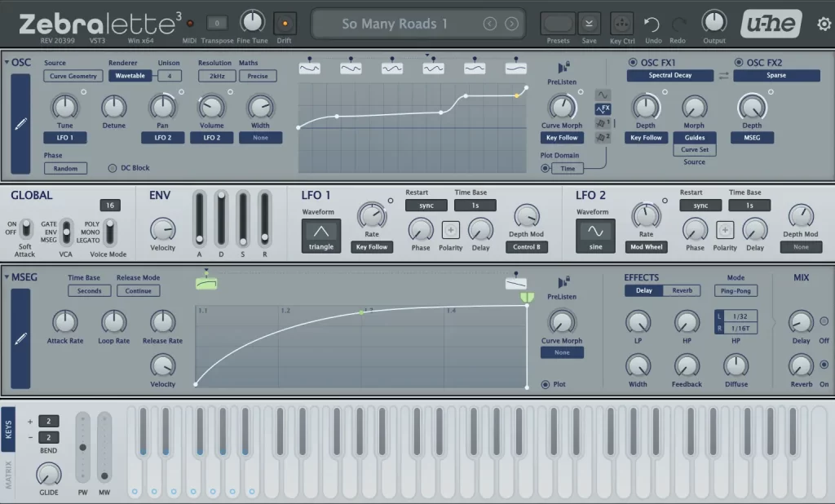
Task: Select the first OSC curve thumbnail
Action: coord(309,69)
